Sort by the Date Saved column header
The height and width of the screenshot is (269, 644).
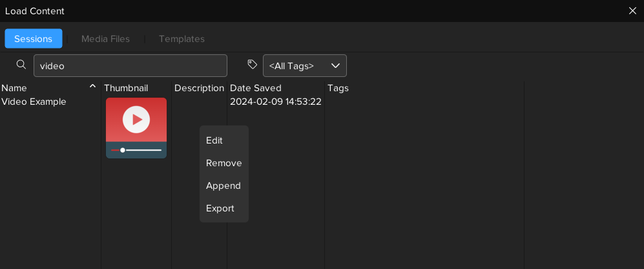point(256,88)
